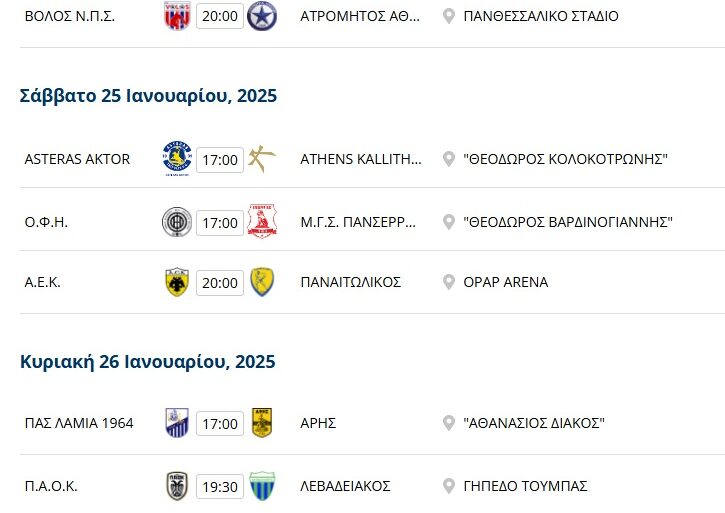Click the Atromitos star crest

click(x=262, y=16)
